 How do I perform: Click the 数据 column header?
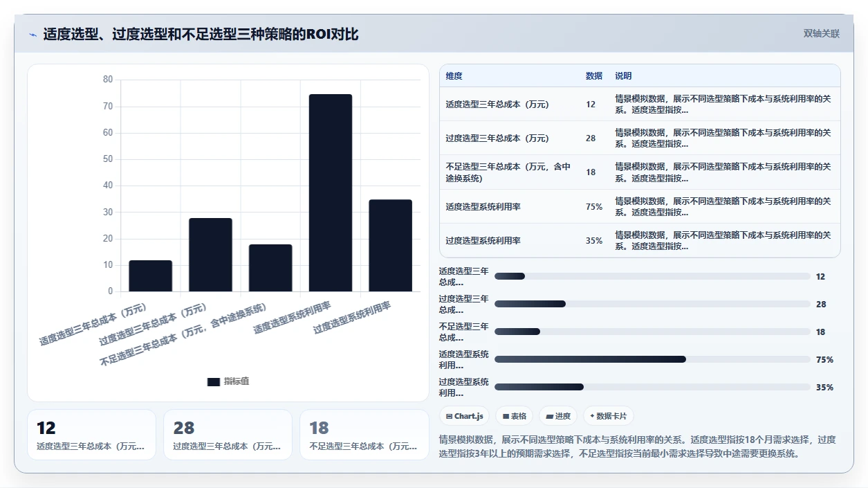593,76
